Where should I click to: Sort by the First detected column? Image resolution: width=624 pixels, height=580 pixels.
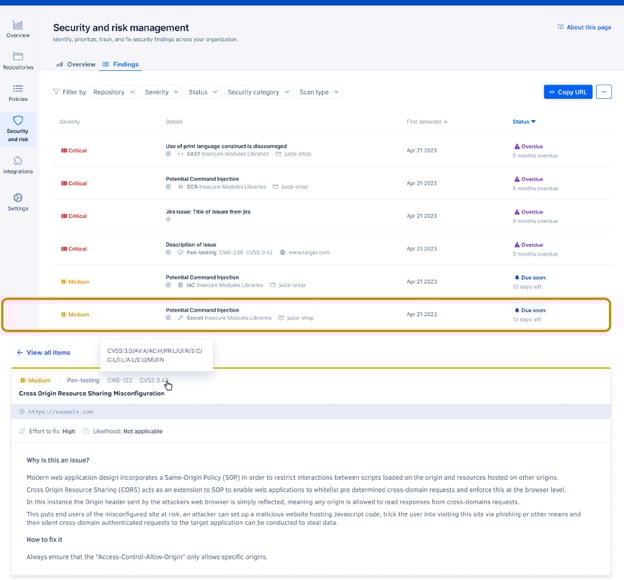click(x=427, y=121)
